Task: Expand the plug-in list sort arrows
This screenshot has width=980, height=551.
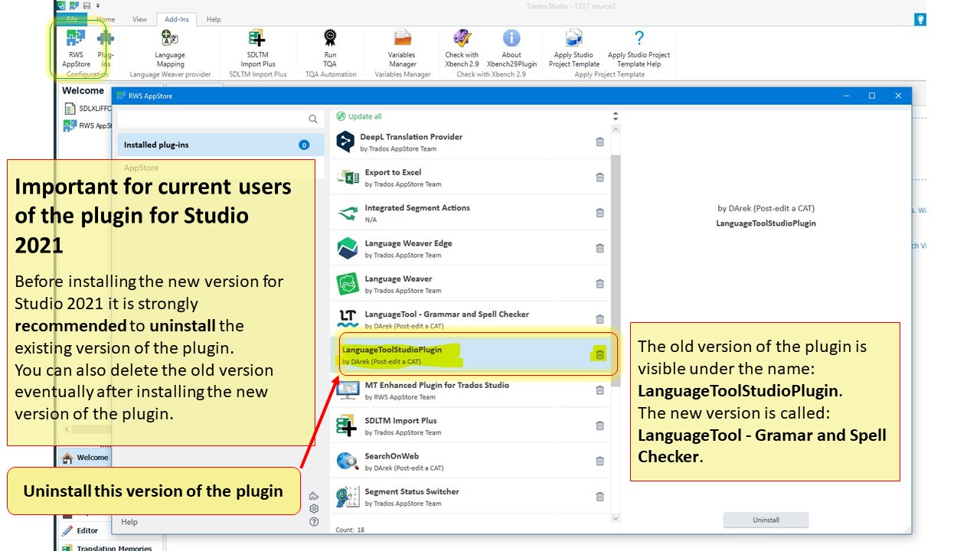Action: 615,116
